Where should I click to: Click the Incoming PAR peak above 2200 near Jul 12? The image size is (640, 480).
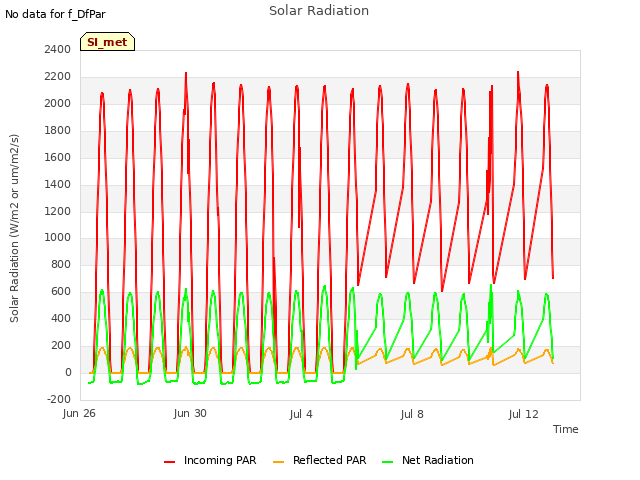click(518, 72)
